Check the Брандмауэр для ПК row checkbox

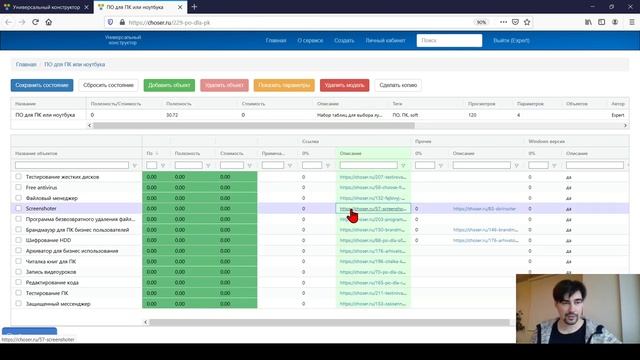click(18, 229)
